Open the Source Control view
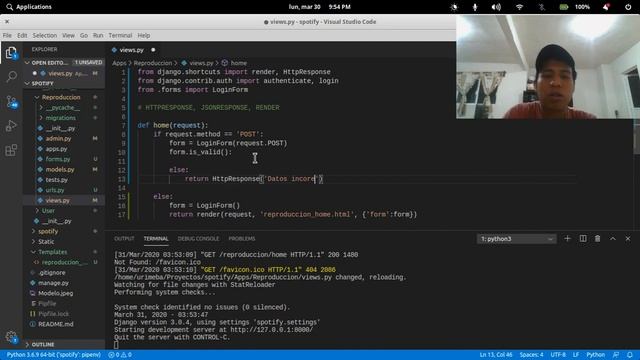 point(11,101)
